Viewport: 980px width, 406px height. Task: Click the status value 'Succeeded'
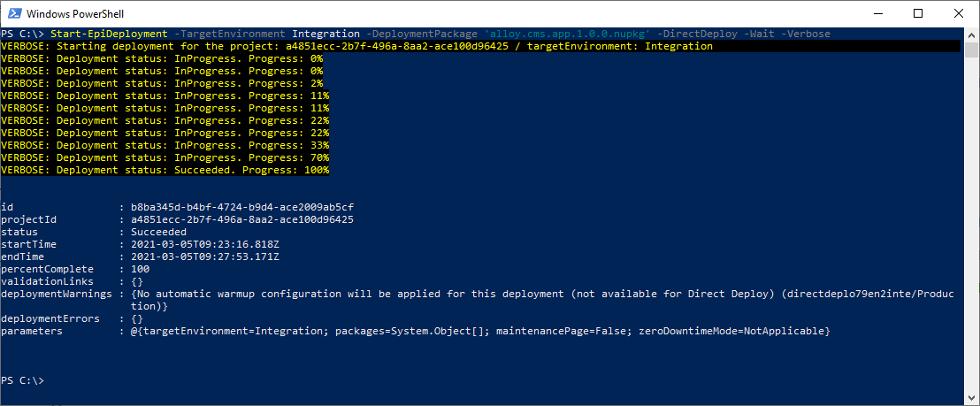click(158, 232)
